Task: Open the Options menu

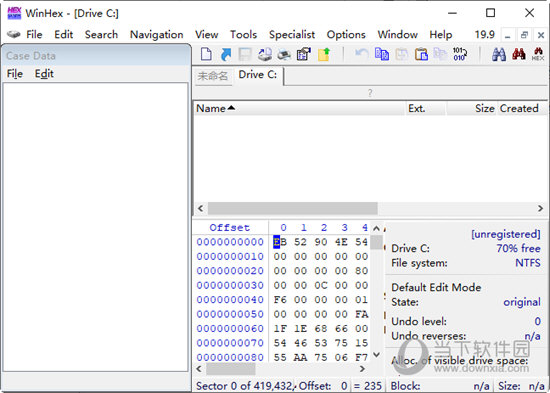Action: click(346, 35)
